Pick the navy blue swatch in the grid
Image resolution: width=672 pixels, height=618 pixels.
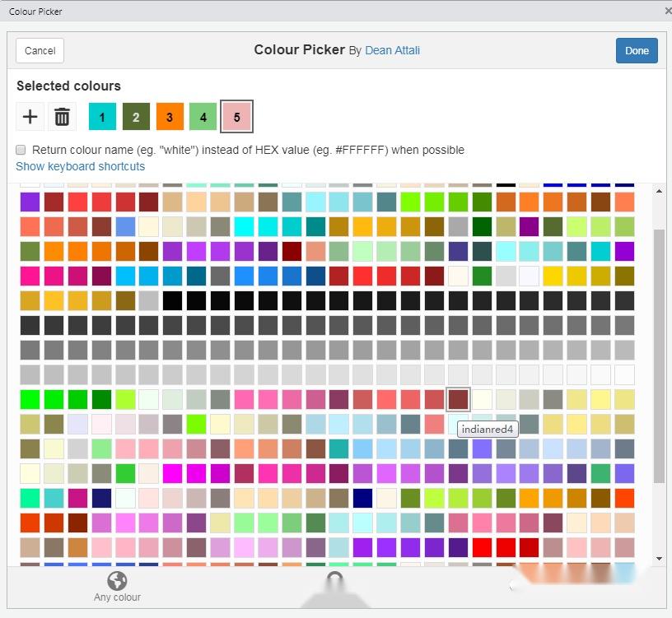[x=362, y=498]
